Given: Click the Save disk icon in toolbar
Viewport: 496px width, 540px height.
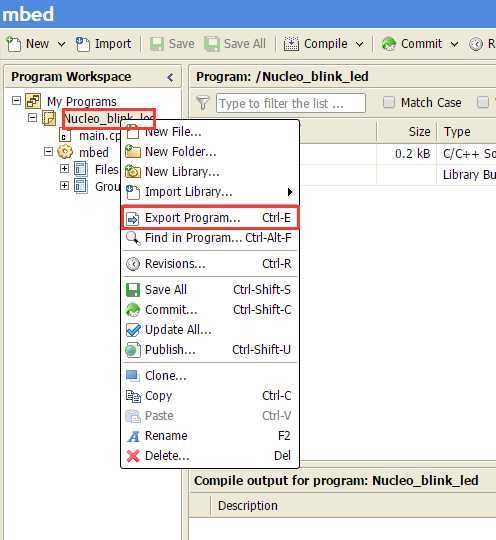Looking at the screenshot, I should click(x=157, y=44).
